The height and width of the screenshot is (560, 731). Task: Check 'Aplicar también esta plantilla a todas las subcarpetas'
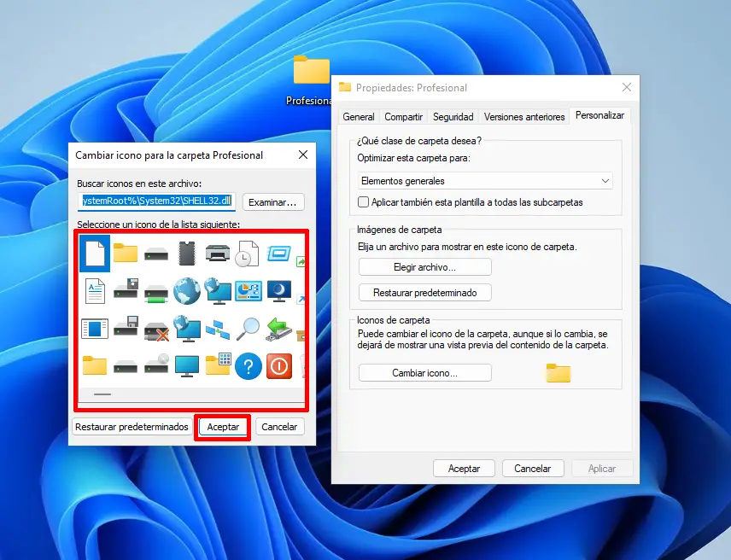[363, 202]
